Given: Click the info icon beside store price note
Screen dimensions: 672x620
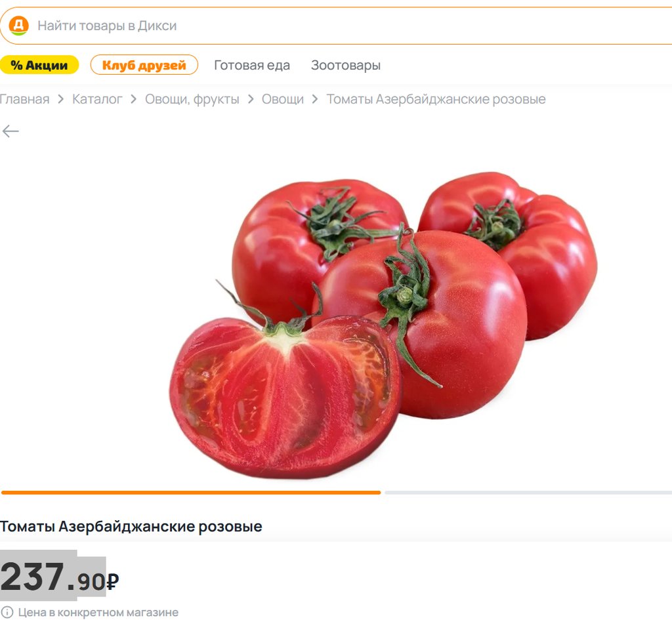Looking at the screenshot, I should pos(7,612).
